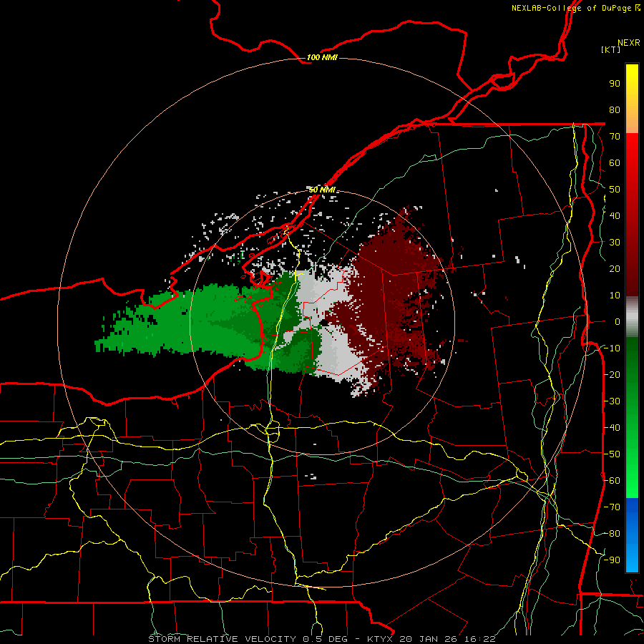
Task: Click the -50 knot value on the scale
Action: pyautogui.click(x=612, y=454)
